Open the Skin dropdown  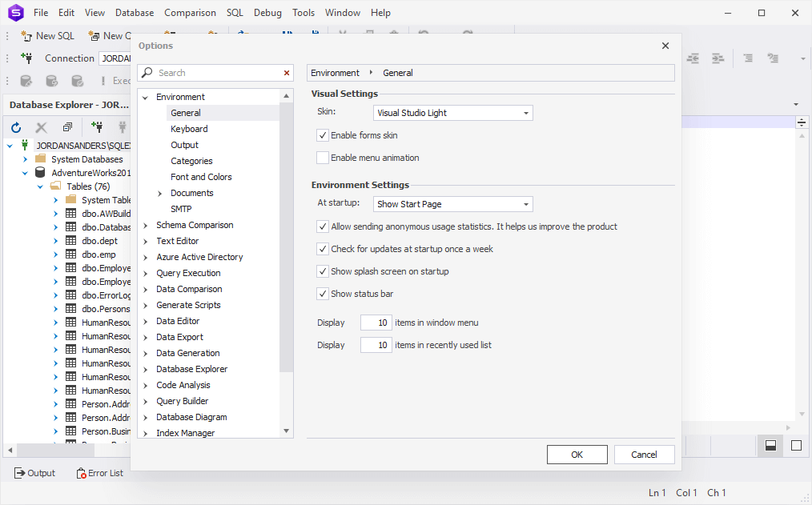(x=452, y=113)
